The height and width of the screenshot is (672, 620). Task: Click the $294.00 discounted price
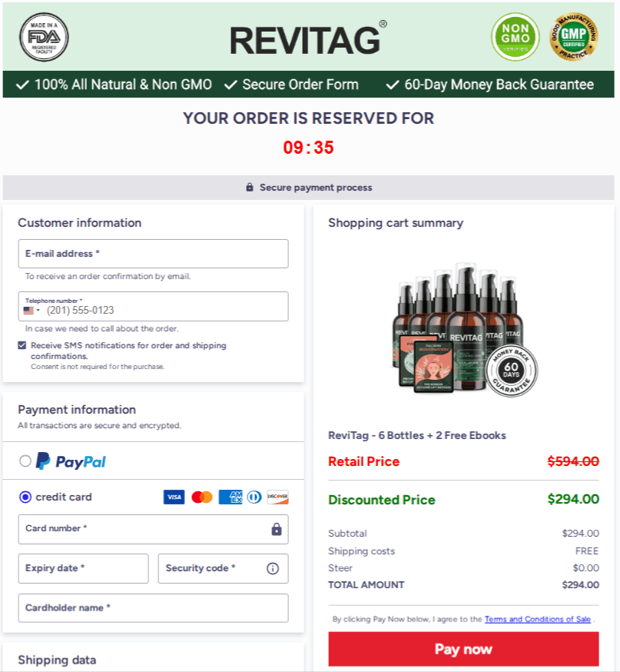tap(573, 499)
